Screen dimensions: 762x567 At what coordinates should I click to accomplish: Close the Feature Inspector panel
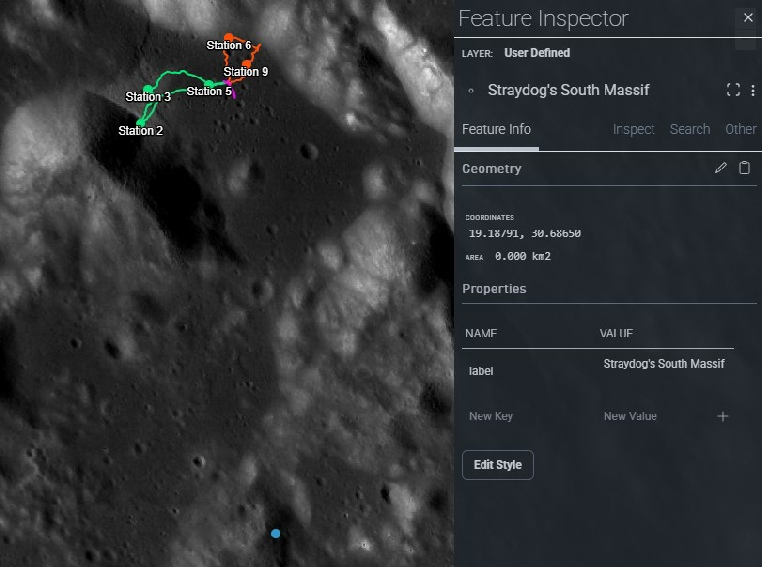[x=748, y=18]
